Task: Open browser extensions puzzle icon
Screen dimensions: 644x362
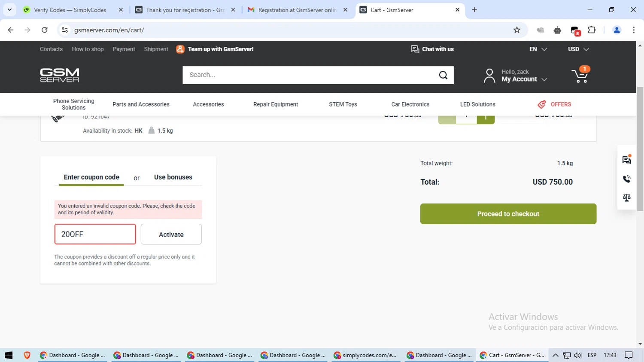Action: point(592,30)
